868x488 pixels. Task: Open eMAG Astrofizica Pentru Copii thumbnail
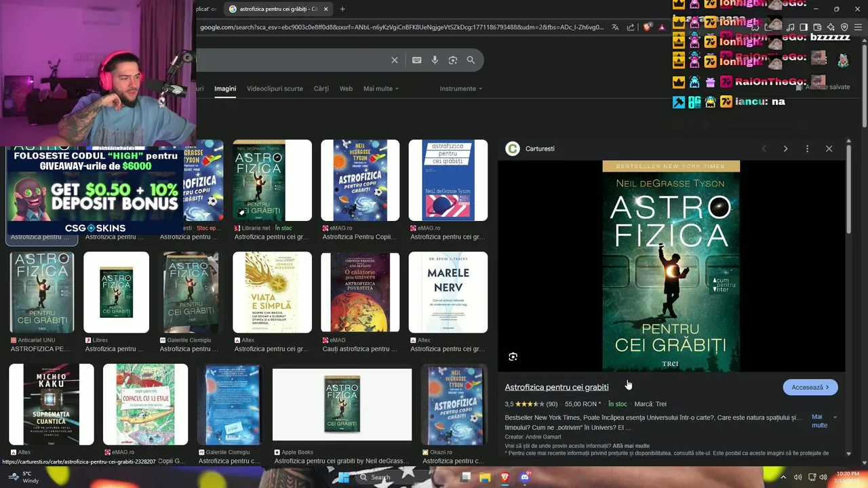pyautogui.click(x=360, y=180)
